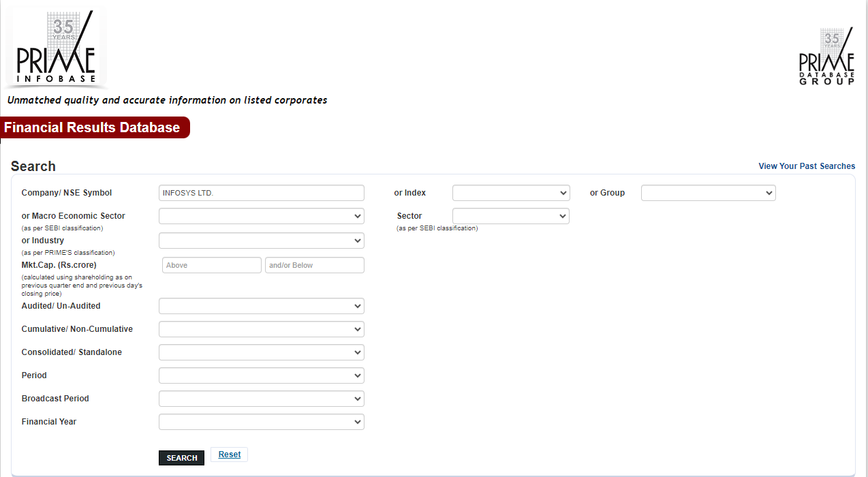The width and height of the screenshot is (868, 477).
Task: Open View Your Past Searches link
Action: tap(807, 166)
